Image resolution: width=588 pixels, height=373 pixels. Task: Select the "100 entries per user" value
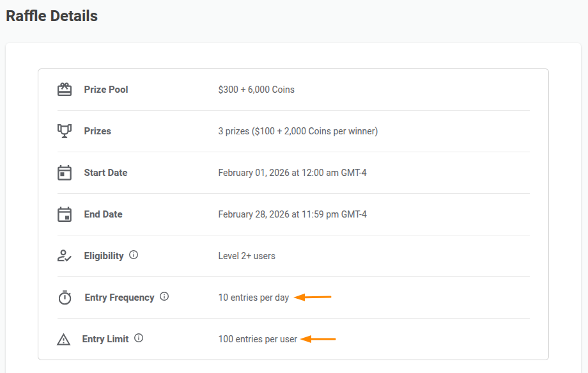tap(258, 339)
